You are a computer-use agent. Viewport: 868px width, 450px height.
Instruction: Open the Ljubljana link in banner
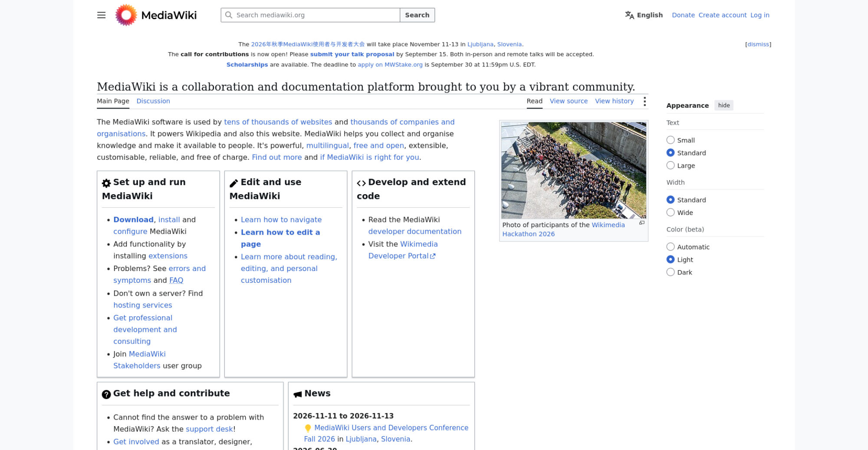(480, 44)
